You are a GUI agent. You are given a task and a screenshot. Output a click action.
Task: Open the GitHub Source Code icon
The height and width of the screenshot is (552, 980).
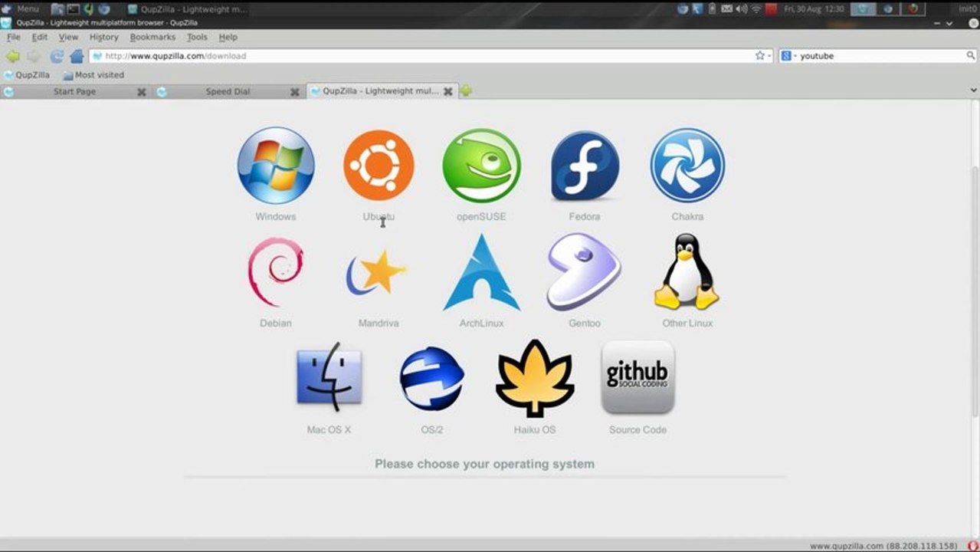click(x=637, y=378)
